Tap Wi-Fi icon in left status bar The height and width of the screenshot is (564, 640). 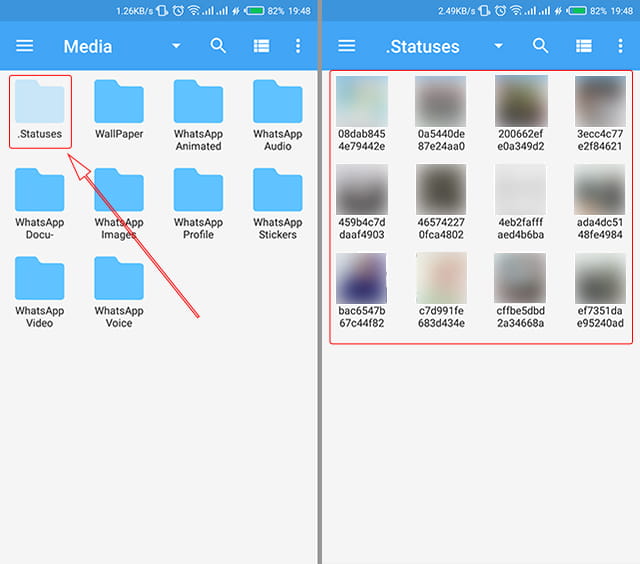coord(193,11)
